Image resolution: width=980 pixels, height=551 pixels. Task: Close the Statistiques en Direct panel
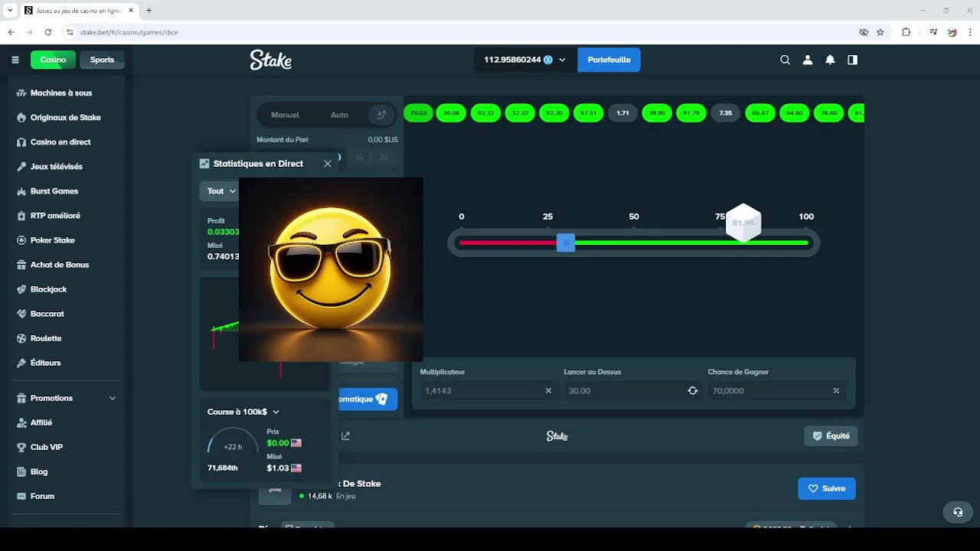328,163
